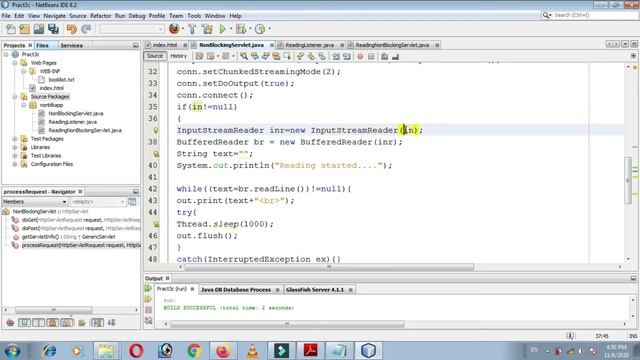
Task: Switch to Services tab
Action: (71, 45)
